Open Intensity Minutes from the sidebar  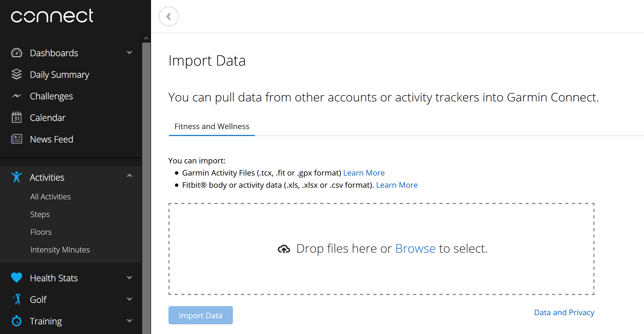pos(60,249)
